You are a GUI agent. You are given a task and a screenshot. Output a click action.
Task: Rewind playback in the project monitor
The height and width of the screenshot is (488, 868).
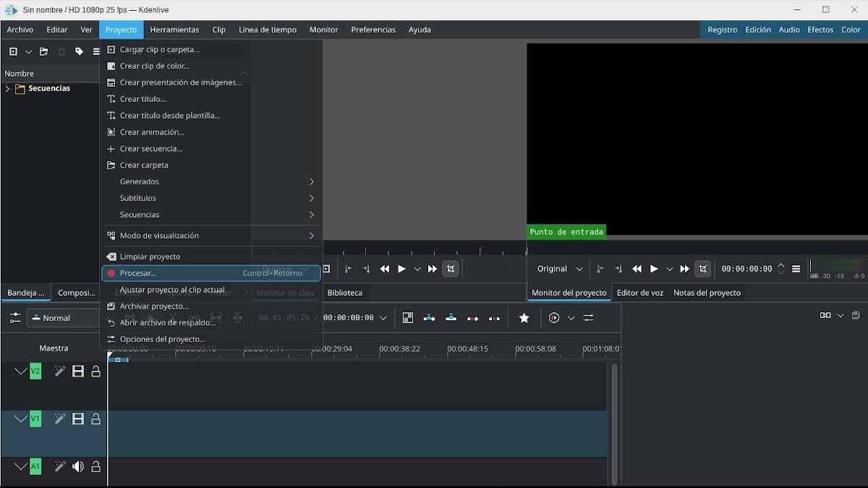click(x=637, y=269)
